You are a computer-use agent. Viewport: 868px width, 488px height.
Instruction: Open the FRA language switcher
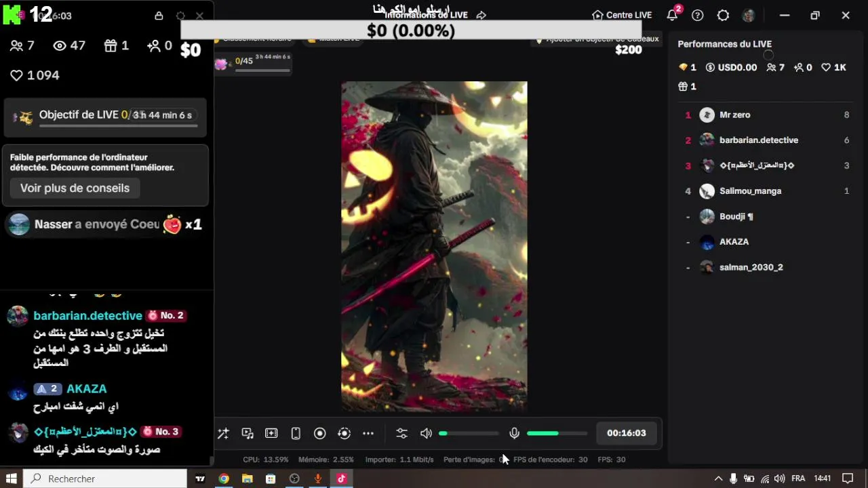tap(798, 479)
